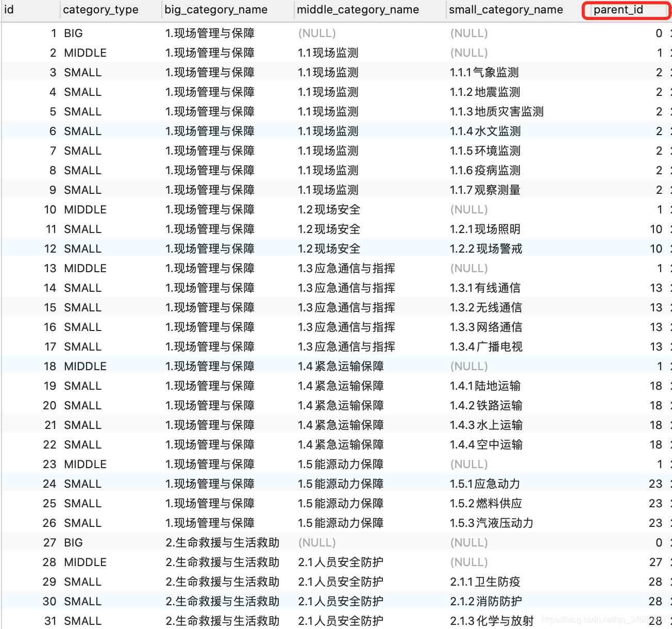Select the cell 1.3 应急通信与指挥 in row 13

(x=346, y=268)
